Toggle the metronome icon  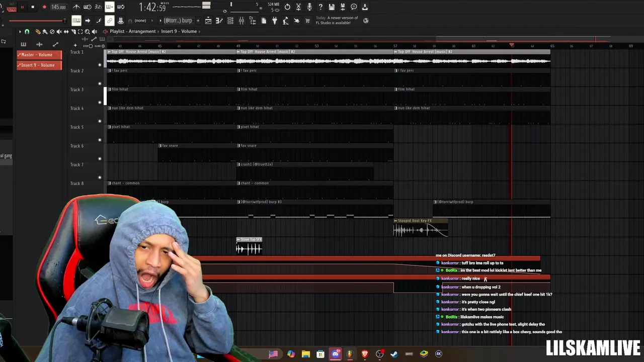[76, 7]
